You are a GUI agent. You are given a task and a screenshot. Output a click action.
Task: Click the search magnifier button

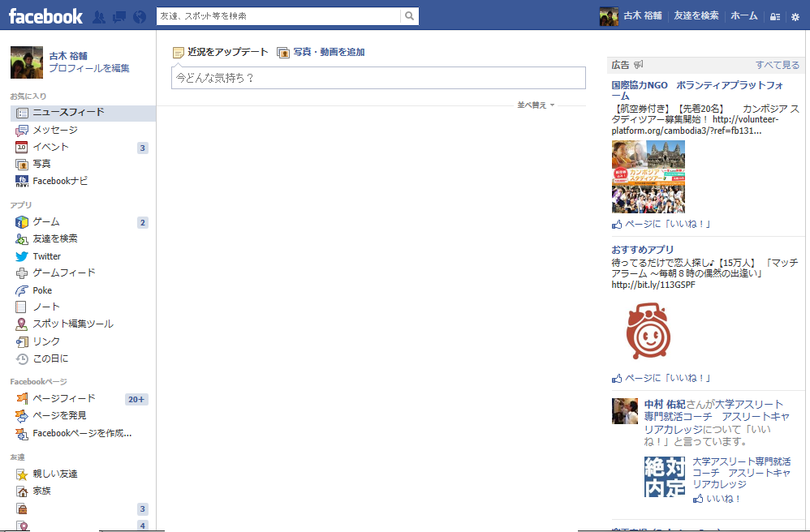[409, 16]
